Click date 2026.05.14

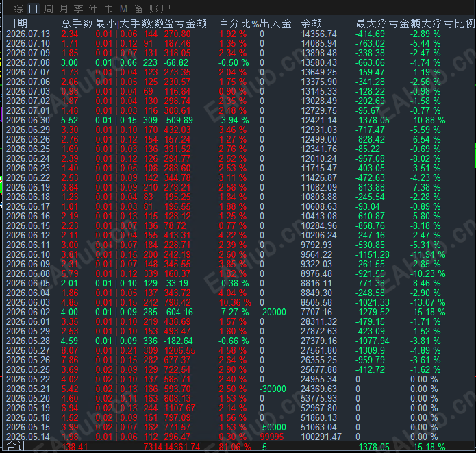[28, 437]
